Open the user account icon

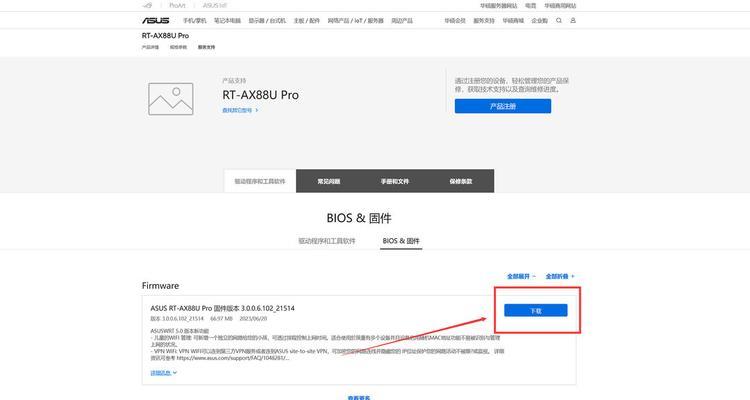coord(573,21)
